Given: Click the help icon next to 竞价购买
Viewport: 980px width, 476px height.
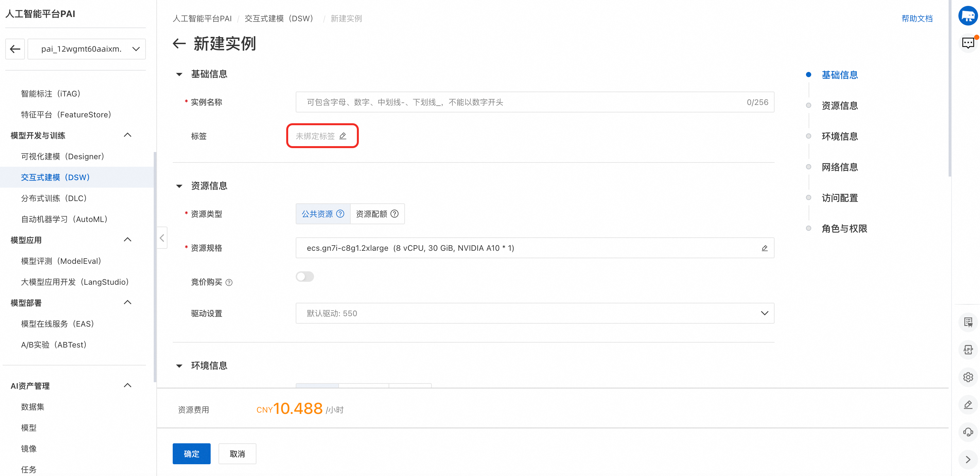Looking at the screenshot, I should pyautogui.click(x=229, y=282).
